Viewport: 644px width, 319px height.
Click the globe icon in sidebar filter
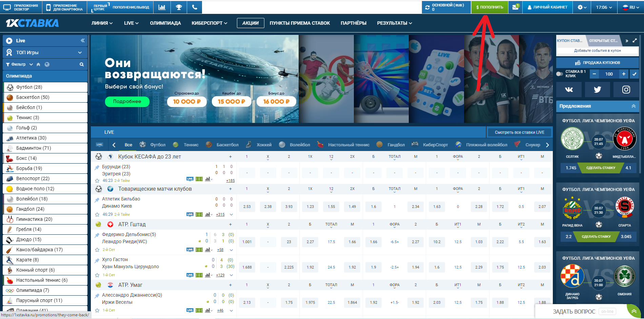(x=47, y=64)
